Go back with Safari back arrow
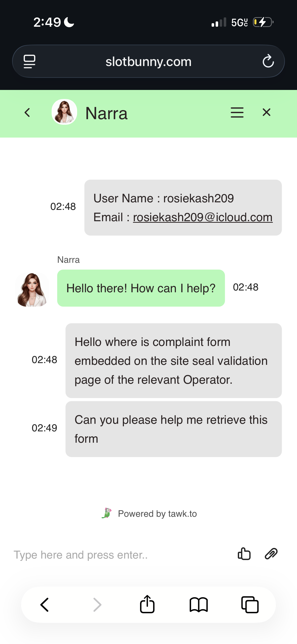 click(45, 605)
